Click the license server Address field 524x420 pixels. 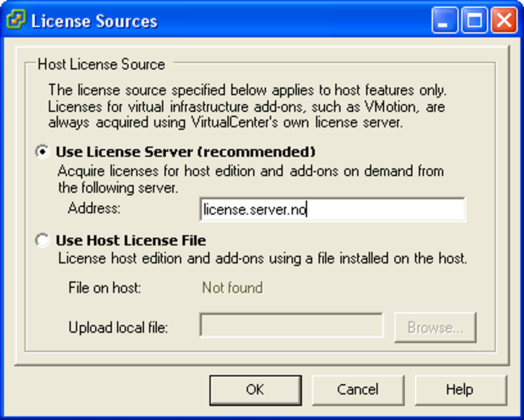[x=332, y=210]
